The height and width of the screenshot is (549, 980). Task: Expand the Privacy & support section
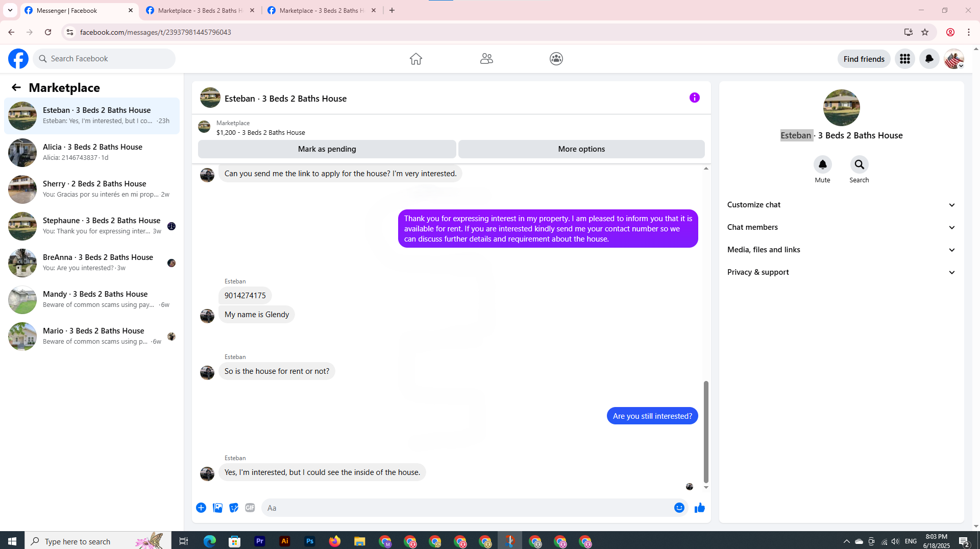click(841, 272)
